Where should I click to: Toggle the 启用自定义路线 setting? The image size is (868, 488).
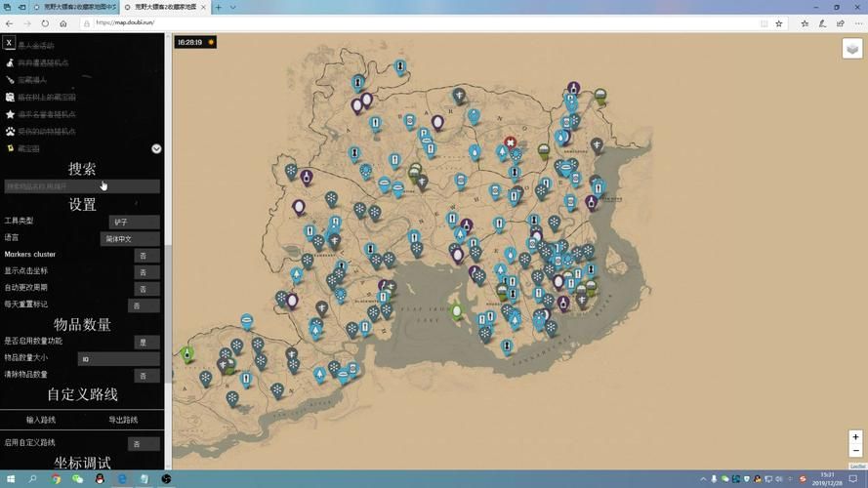click(144, 443)
